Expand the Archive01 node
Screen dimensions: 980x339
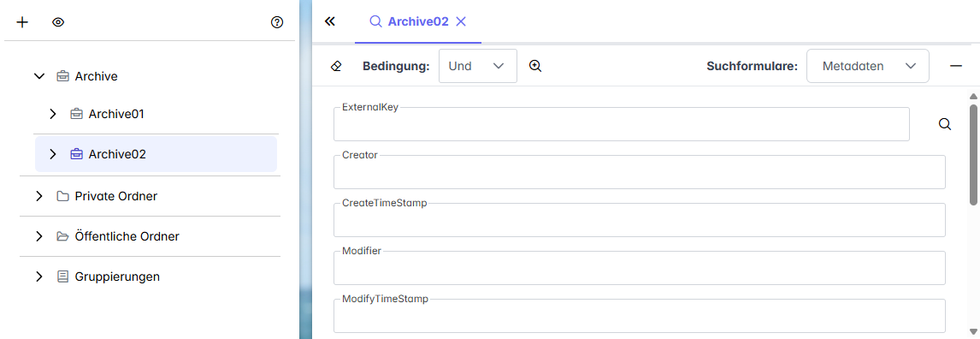click(53, 114)
